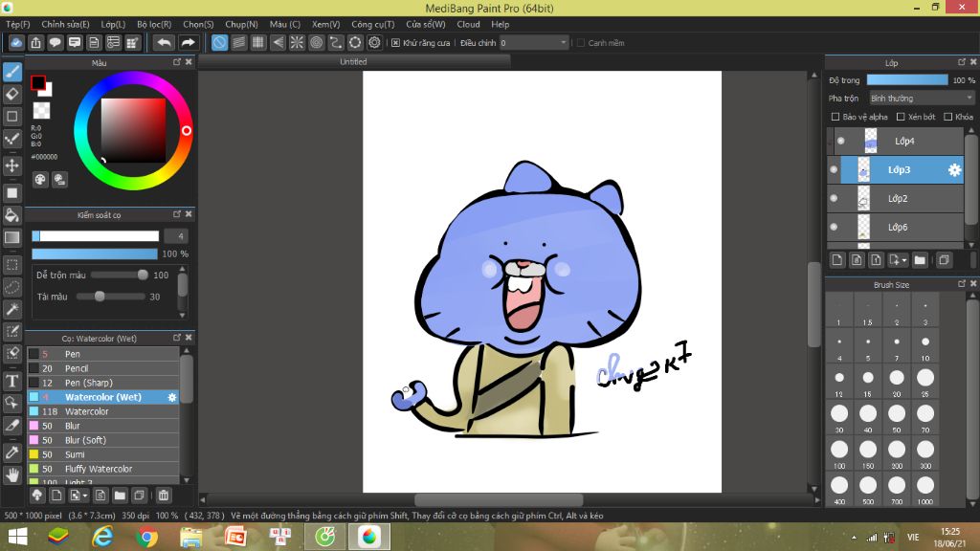980x551 pixels.
Task: Select Fluffy Watercolor brush
Action: pyautogui.click(x=103, y=469)
